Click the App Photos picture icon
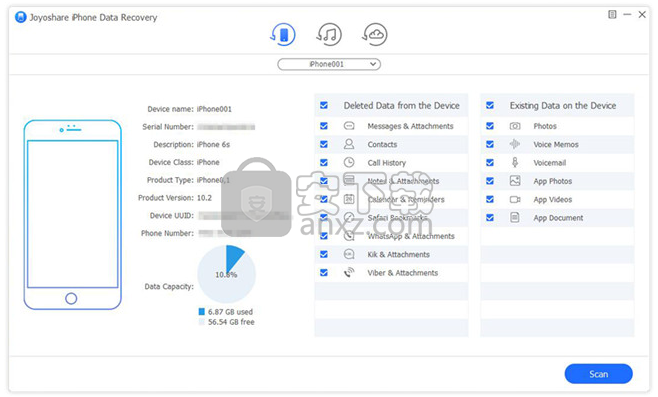This screenshot has width=658, height=397. point(515,181)
